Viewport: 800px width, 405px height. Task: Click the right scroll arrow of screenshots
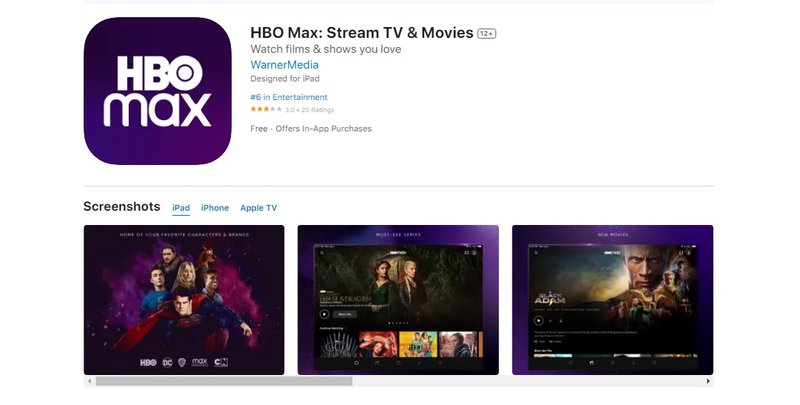[x=708, y=381]
